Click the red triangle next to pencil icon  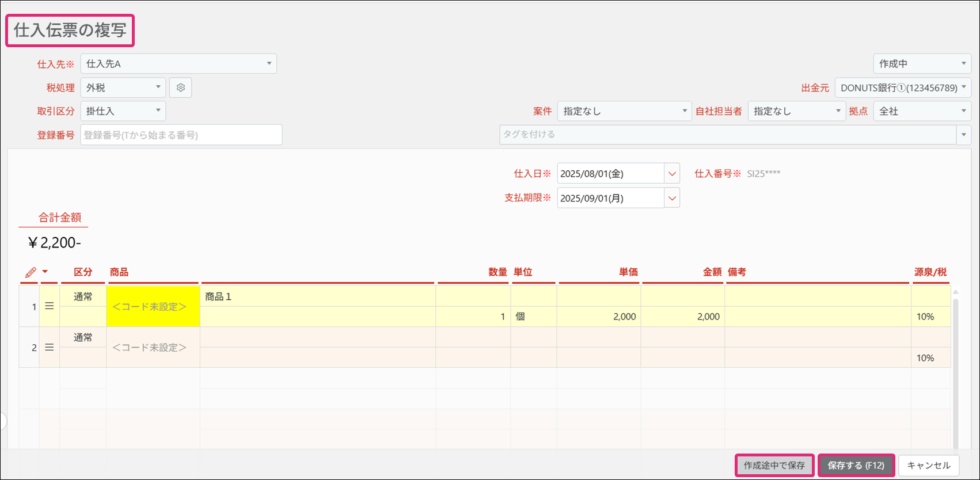click(x=45, y=272)
